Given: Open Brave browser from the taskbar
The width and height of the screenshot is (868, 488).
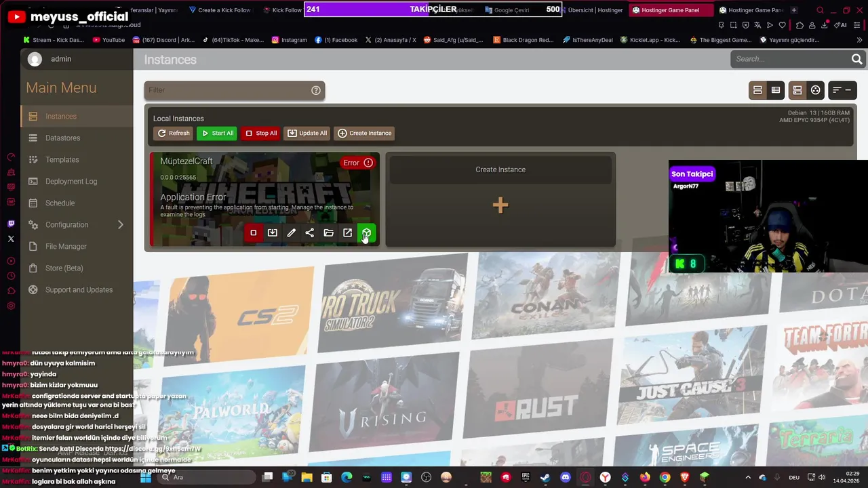Looking at the screenshot, I should (x=684, y=477).
